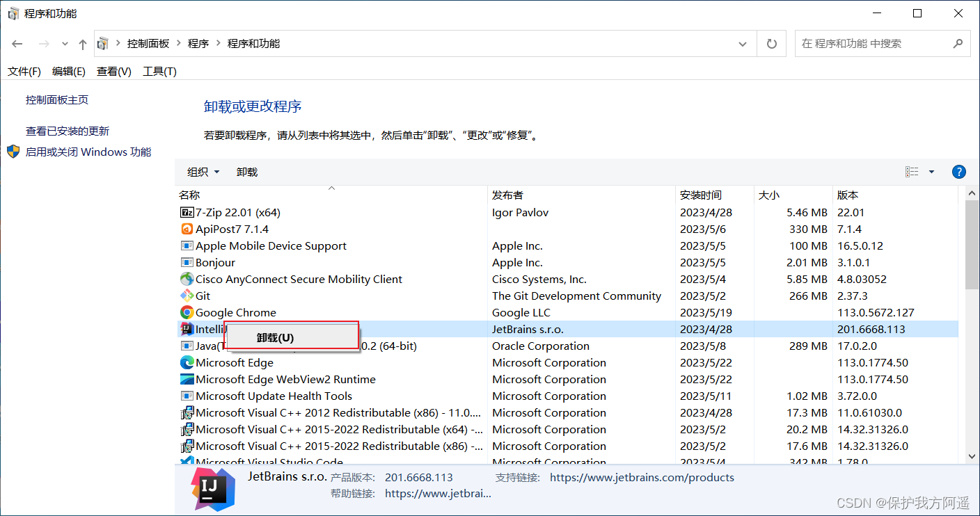Go back with the left arrow
The height and width of the screenshot is (516, 980).
[x=17, y=44]
